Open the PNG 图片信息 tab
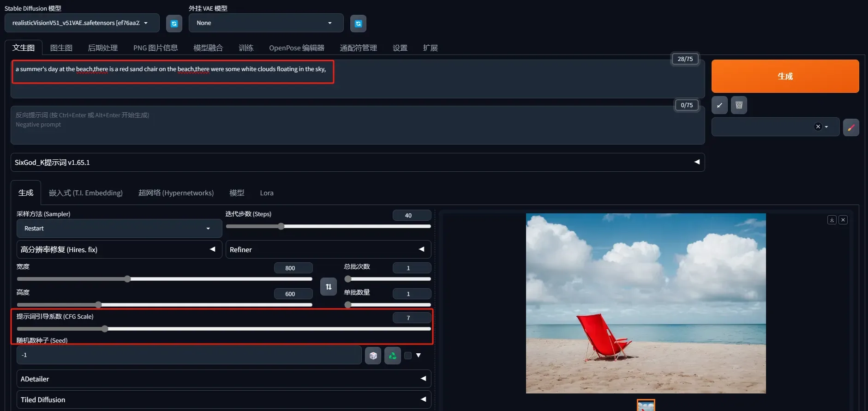Screen dimensions: 868x411 coord(156,48)
